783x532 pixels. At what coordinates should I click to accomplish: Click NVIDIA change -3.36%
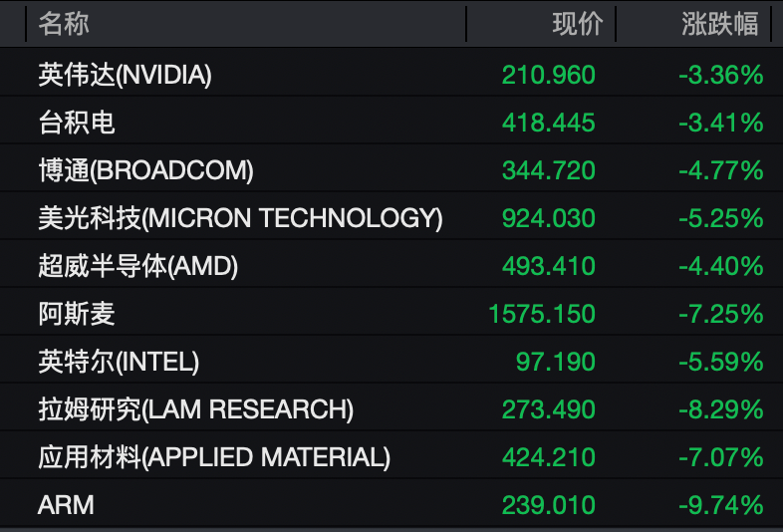721,75
